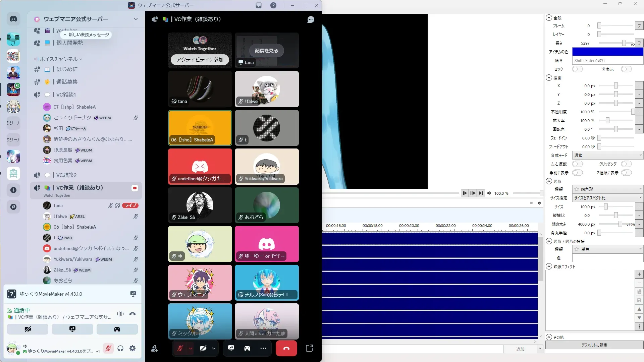Invite friends to the voice channel

pyautogui.click(x=154, y=349)
